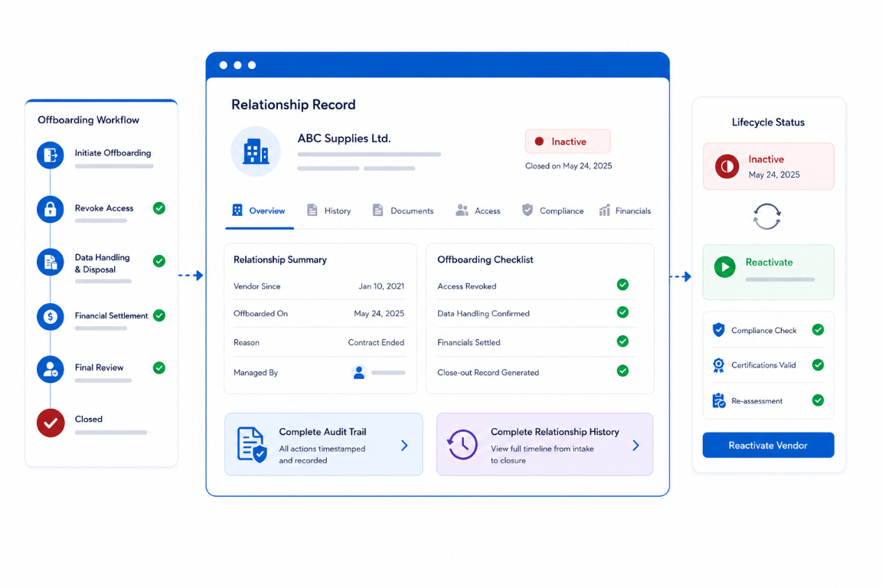Click the Compliance tab shield icon

527,210
